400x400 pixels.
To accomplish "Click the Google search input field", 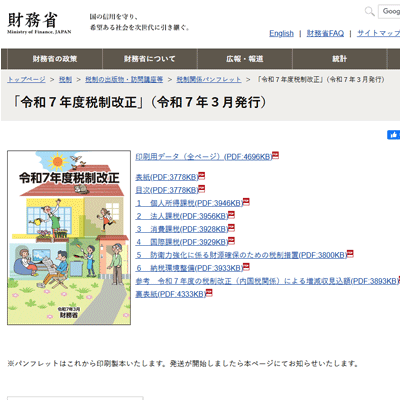I will pyautogui.click(x=389, y=11).
